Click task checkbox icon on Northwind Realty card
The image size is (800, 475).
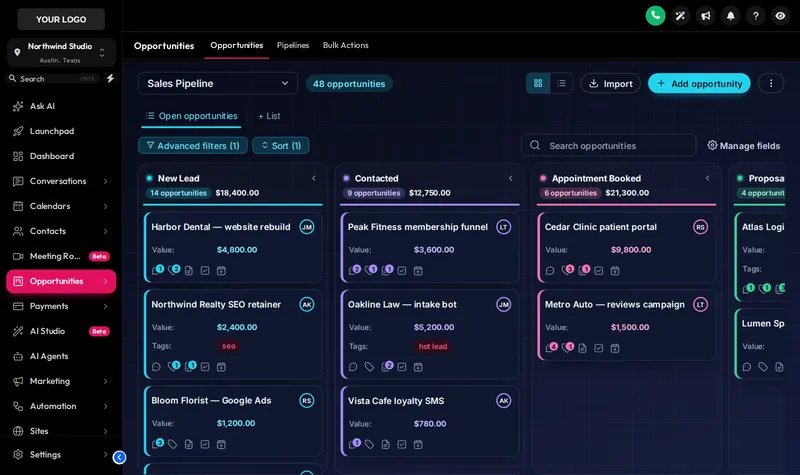[x=205, y=366]
